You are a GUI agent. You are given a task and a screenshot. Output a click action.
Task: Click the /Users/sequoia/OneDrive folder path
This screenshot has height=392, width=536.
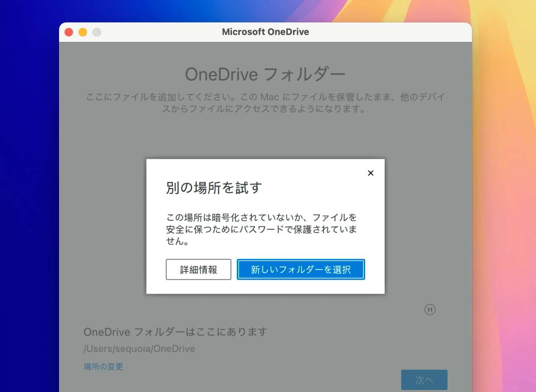point(139,348)
